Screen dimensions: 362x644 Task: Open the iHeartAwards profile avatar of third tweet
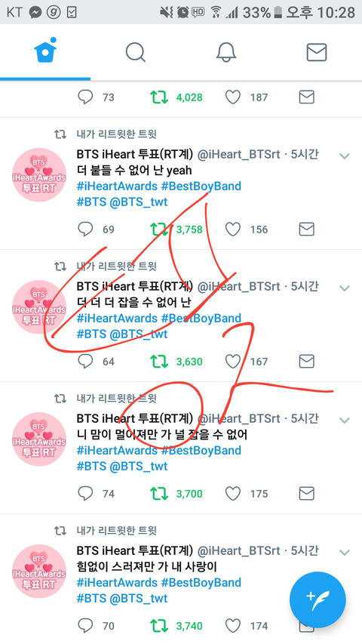click(x=39, y=439)
